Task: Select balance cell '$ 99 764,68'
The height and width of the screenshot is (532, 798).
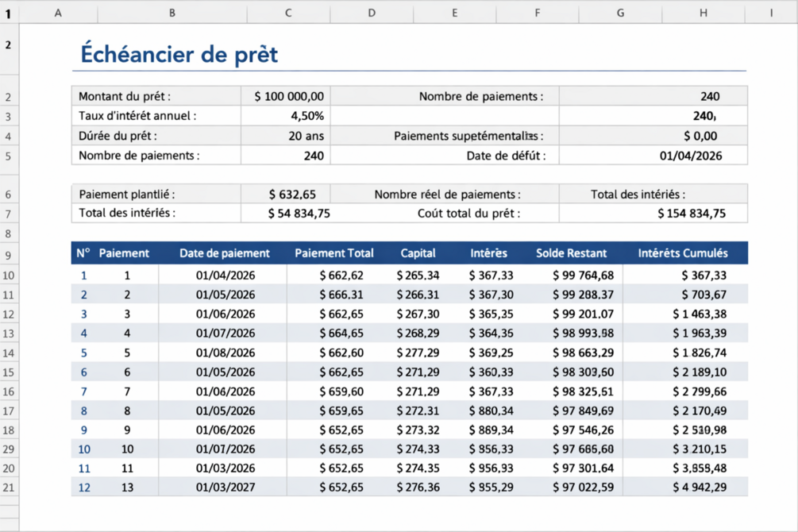Action: [584, 276]
